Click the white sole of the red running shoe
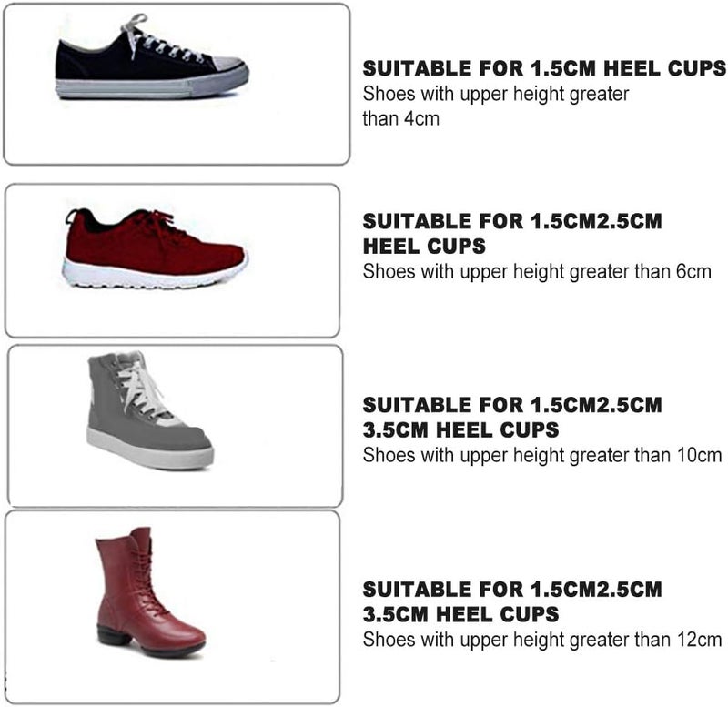This screenshot has height=707, width=728. pyautogui.click(x=153, y=277)
